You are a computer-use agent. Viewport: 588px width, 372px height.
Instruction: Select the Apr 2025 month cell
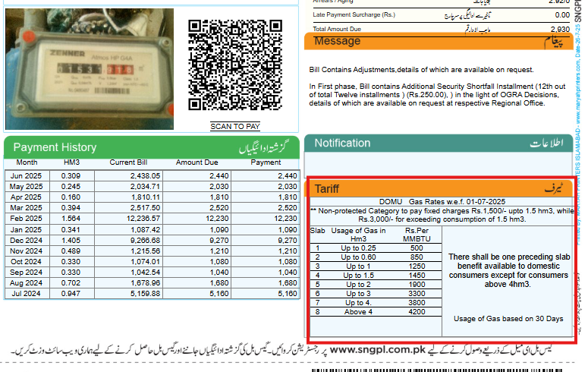[27, 197]
